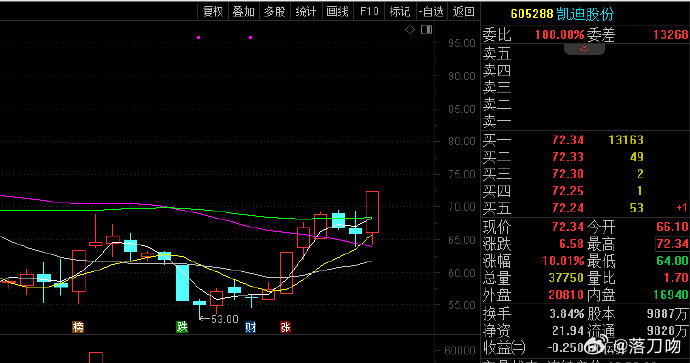Click the 净资 value 21.94

point(568,330)
